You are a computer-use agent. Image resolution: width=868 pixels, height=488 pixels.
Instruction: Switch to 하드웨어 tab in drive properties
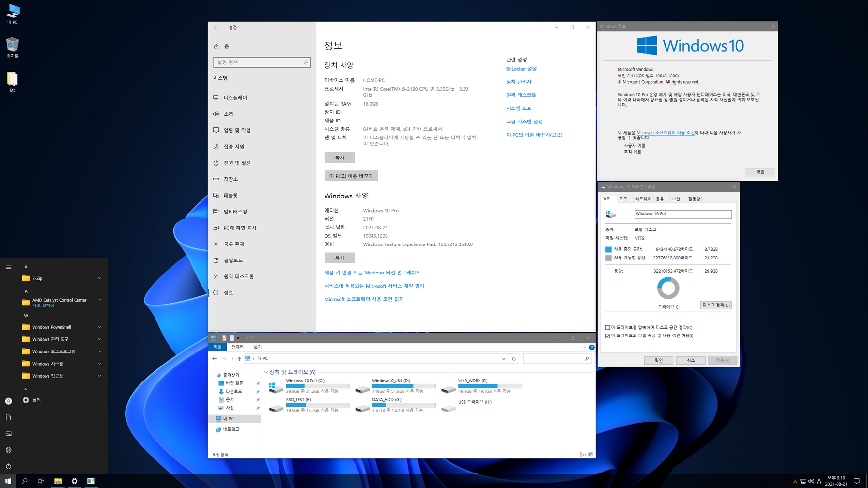point(643,199)
